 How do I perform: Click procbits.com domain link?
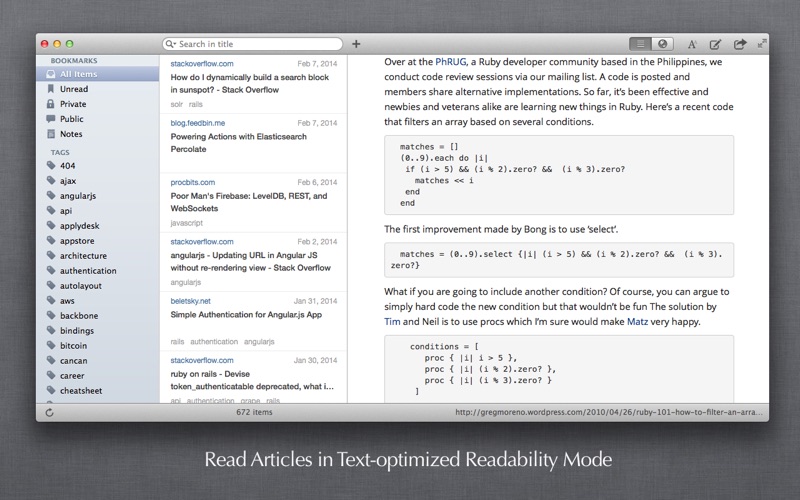click(x=192, y=182)
